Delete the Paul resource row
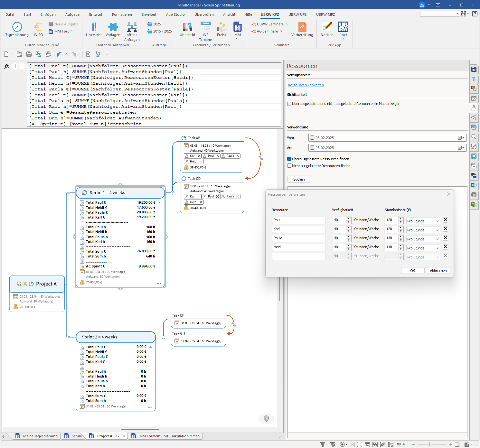The width and height of the screenshot is (480, 448). point(445,220)
